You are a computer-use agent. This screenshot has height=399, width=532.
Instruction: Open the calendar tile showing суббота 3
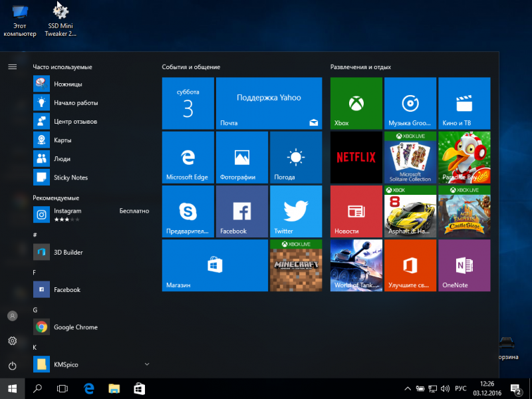(188, 103)
